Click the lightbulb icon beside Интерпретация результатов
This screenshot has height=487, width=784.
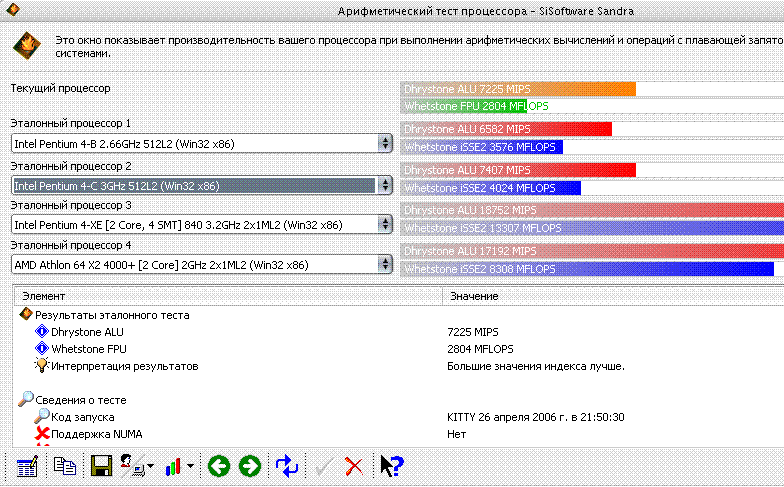[42, 366]
